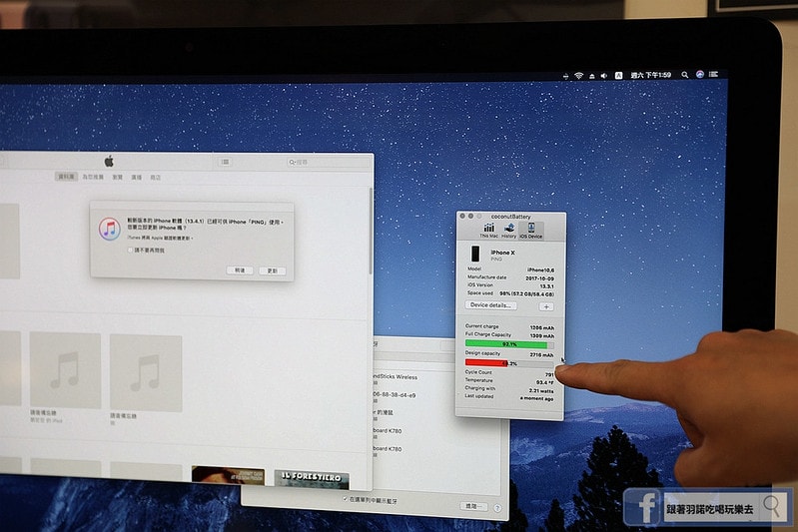
Task: Click the iTunes music note icon in dialog
Action: coord(109,229)
